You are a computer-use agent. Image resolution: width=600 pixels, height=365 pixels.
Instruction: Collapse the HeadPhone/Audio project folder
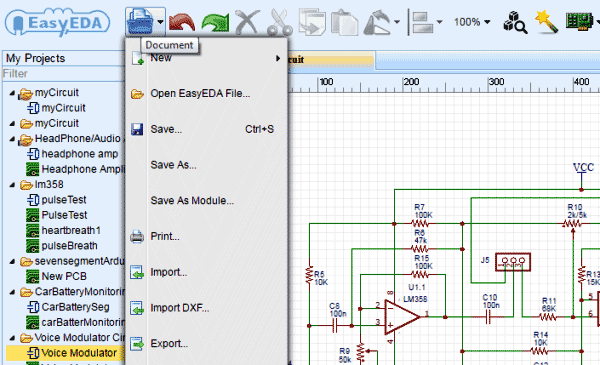tap(12, 139)
